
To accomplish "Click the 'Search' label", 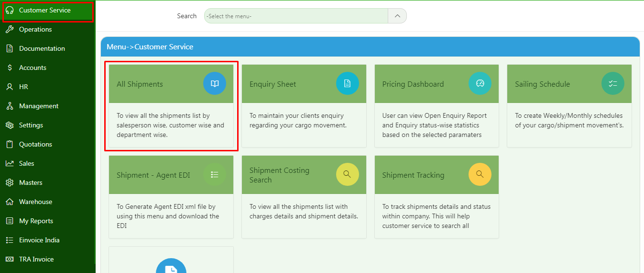I will (x=186, y=16).
